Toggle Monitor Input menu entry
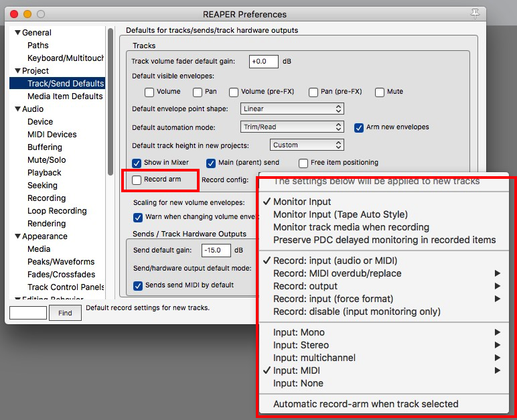The height and width of the screenshot is (420, 517). coord(384,202)
